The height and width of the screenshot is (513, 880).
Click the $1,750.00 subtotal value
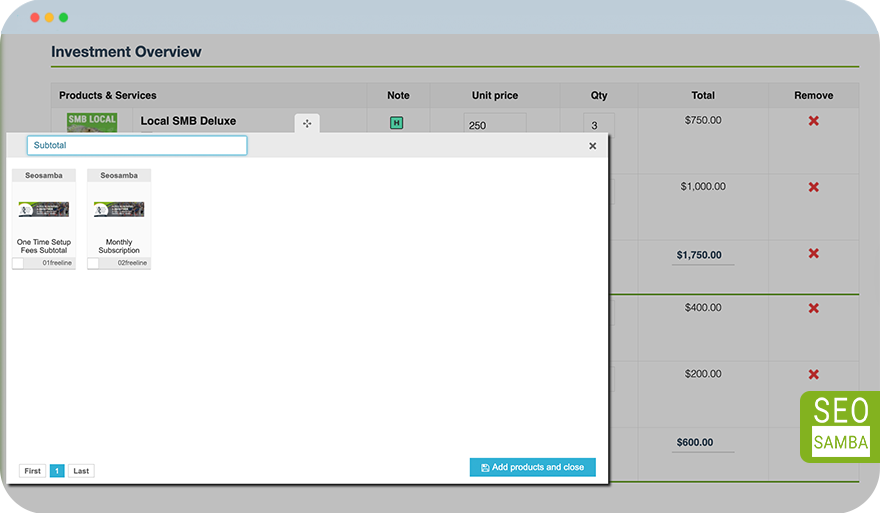(x=699, y=255)
